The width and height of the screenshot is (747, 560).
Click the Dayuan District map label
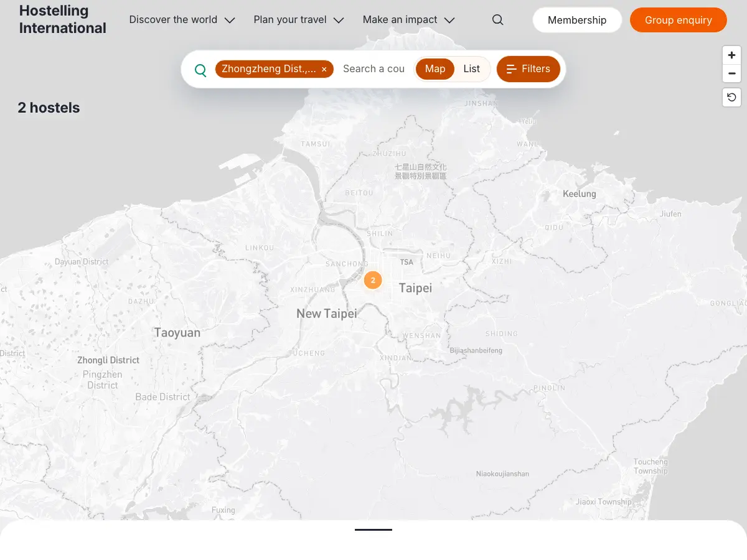coord(82,262)
